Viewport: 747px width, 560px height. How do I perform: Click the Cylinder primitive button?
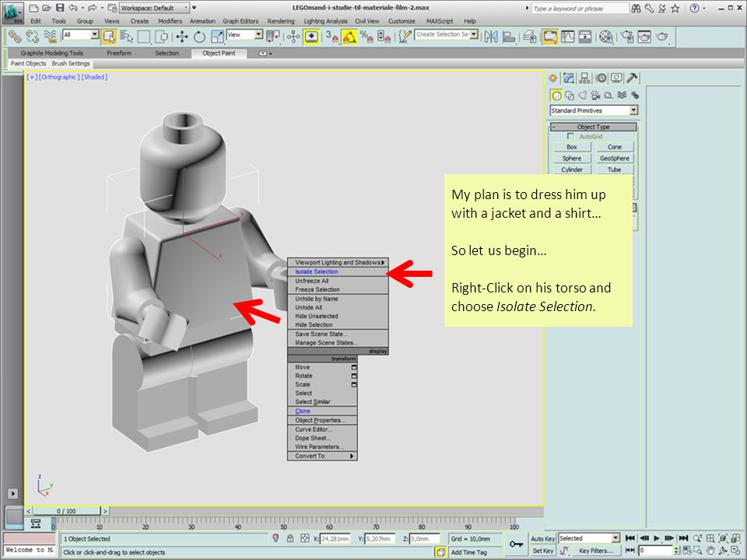(x=572, y=170)
